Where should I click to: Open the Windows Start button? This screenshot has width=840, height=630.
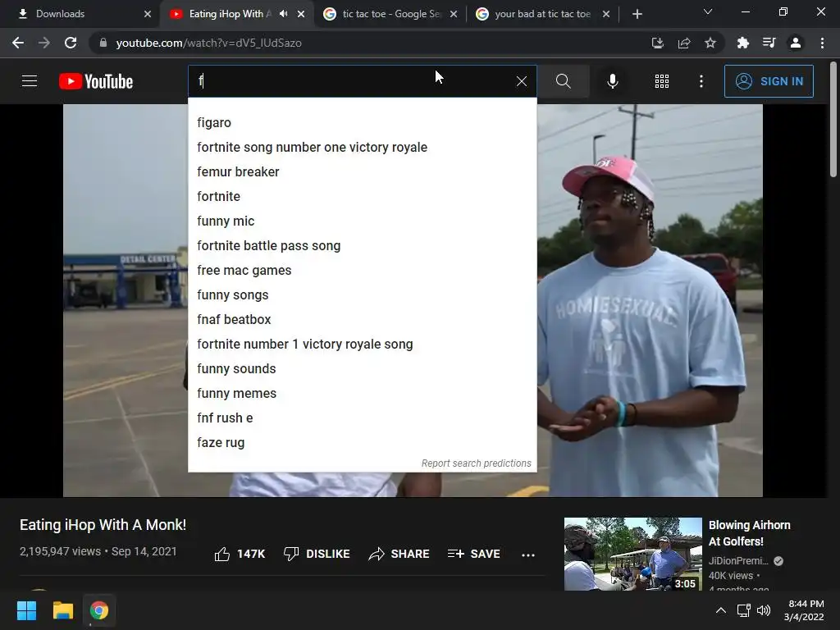(x=26, y=610)
